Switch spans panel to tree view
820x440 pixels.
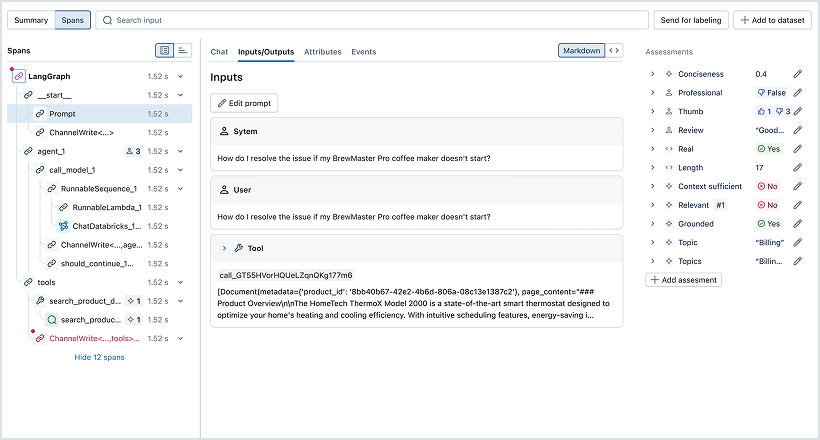coord(164,50)
